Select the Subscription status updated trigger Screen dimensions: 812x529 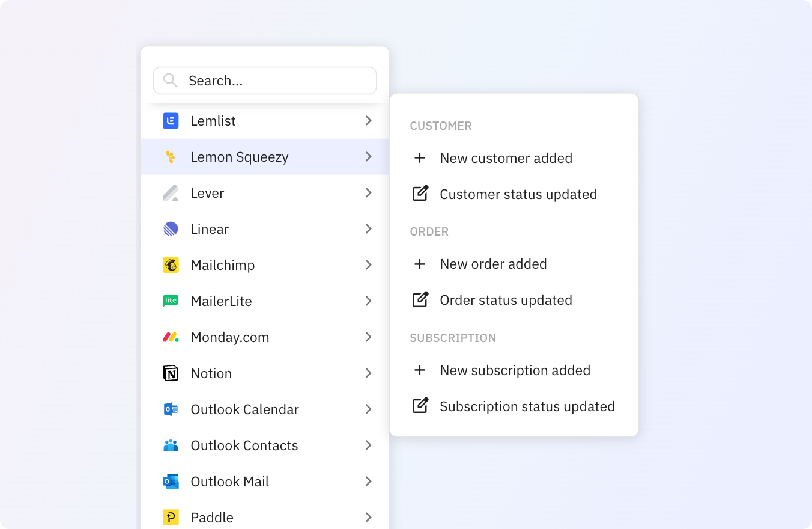point(514,406)
